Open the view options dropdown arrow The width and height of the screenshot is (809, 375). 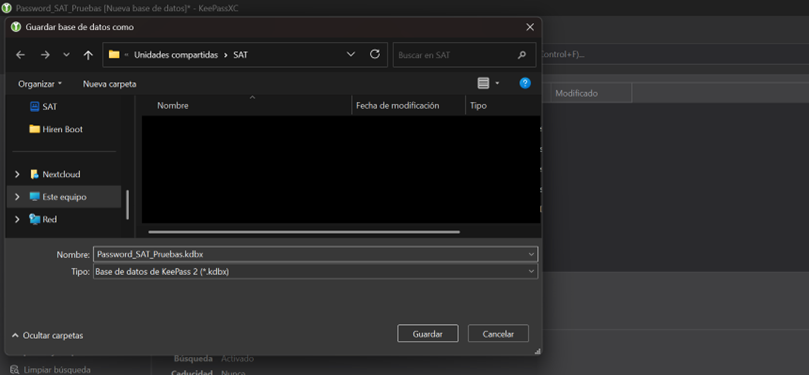(x=497, y=83)
